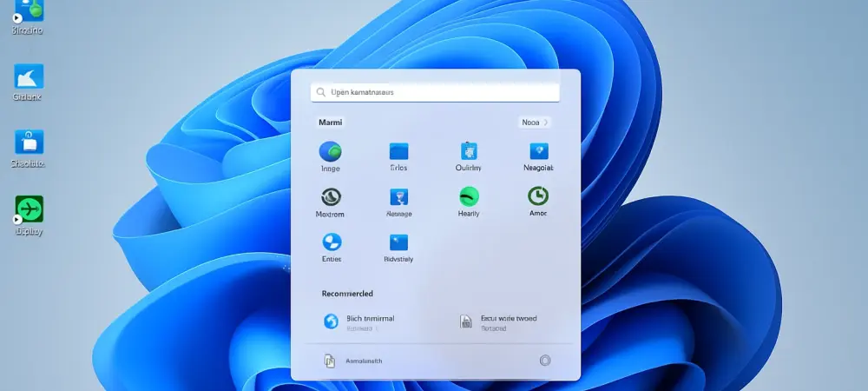Open the Image app in Start menu
The height and width of the screenshot is (391, 868).
pos(331,151)
